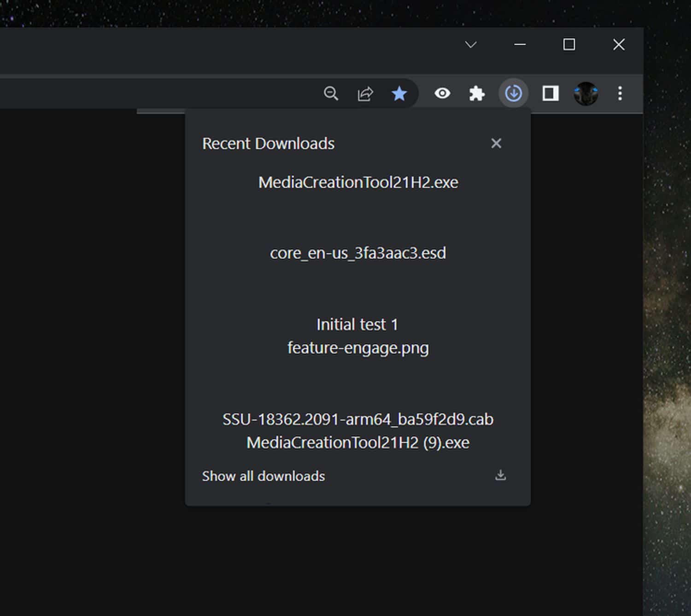
Task: Click download tray icon beside Show all downloads
Action: pos(500,475)
